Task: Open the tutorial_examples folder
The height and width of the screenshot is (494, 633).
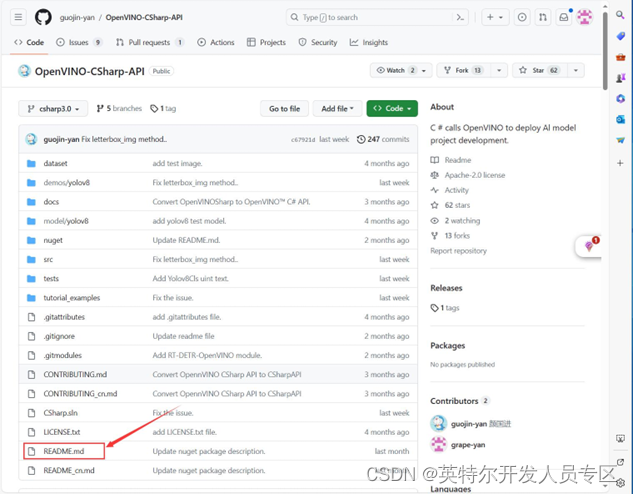Action: coord(72,298)
